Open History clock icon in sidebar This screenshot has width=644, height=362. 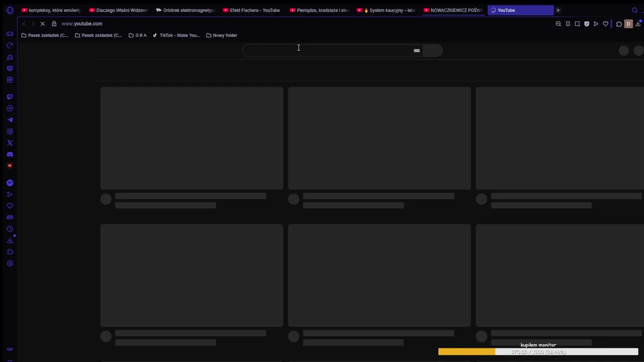coord(10,229)
